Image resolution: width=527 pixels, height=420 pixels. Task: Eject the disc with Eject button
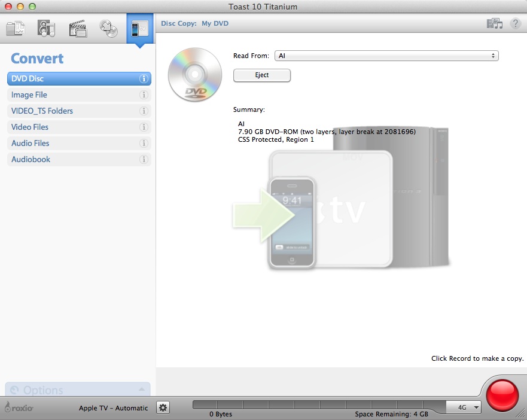tap(262, 75)
